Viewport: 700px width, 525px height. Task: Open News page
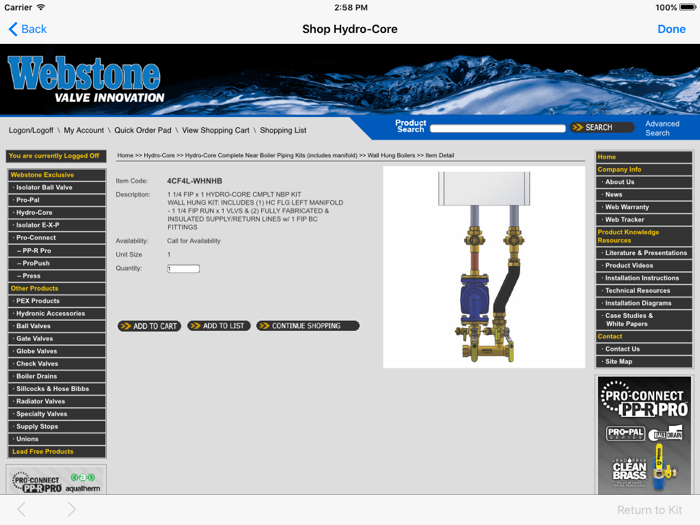[x=644, y=194]
